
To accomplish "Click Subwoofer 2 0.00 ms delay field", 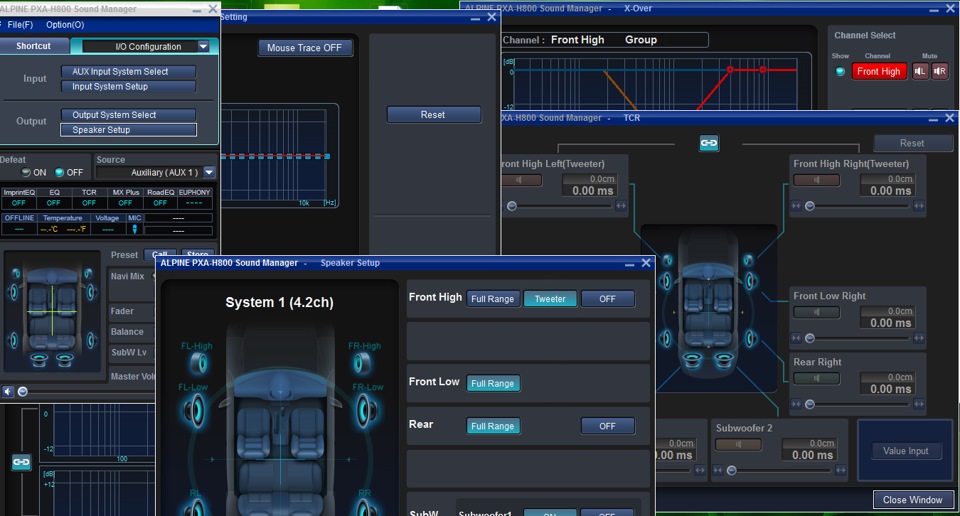I will (x=809, y=455).
